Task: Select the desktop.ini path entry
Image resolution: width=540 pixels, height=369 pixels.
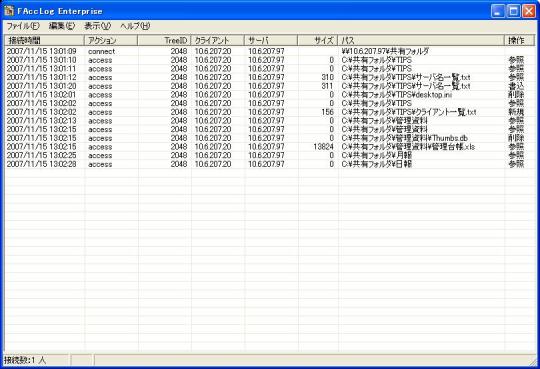Action: [x=397, y=95]
